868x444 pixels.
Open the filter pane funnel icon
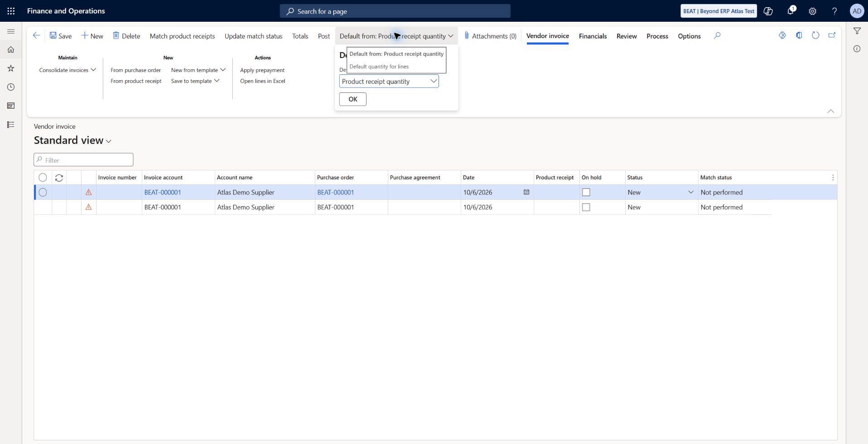(857, 31)
